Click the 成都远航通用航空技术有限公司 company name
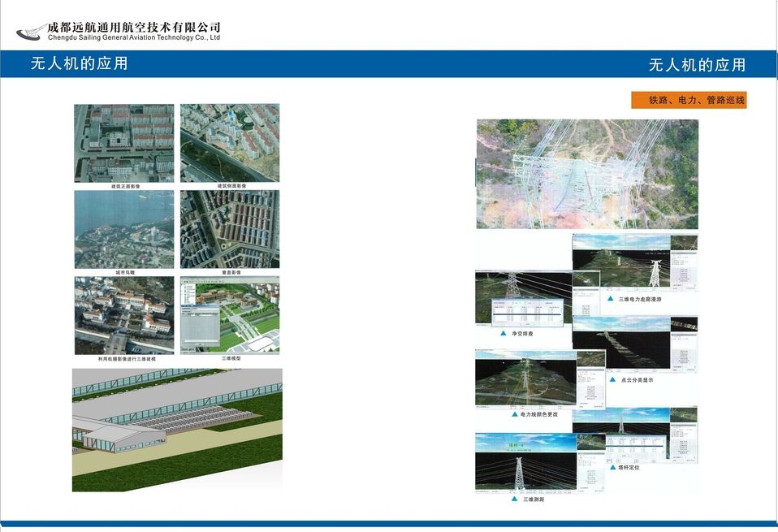This screenshot has height=532, width=778. pos(133,28)
